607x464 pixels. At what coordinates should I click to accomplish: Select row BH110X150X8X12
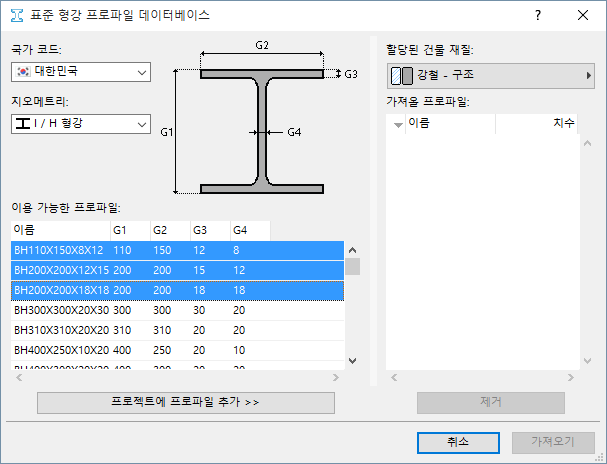[x=177, y=250]
